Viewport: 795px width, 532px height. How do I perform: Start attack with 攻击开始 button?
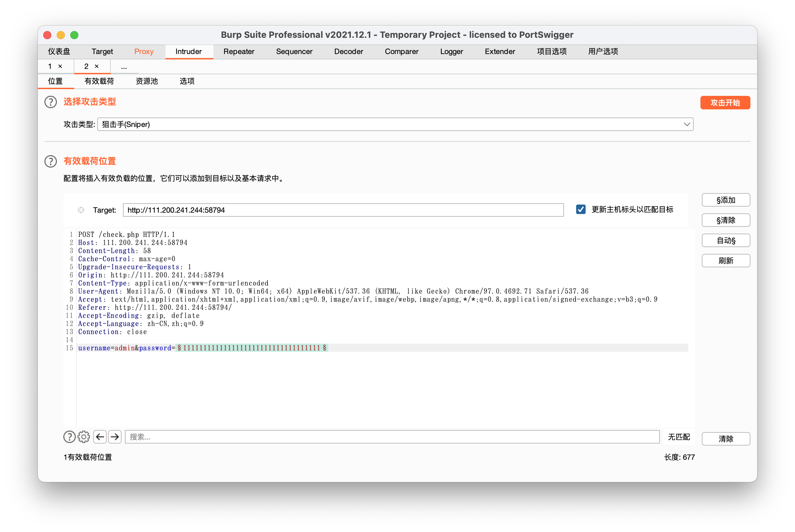[725, 103]
